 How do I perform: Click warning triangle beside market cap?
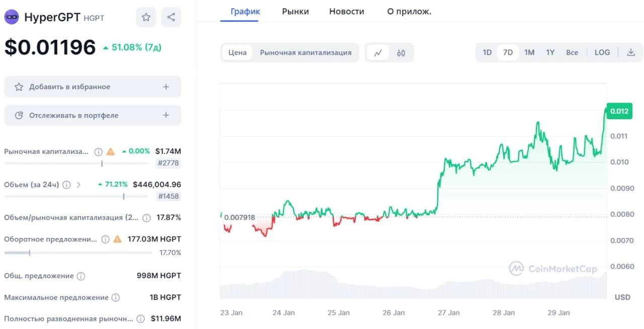tap(110, 151)
